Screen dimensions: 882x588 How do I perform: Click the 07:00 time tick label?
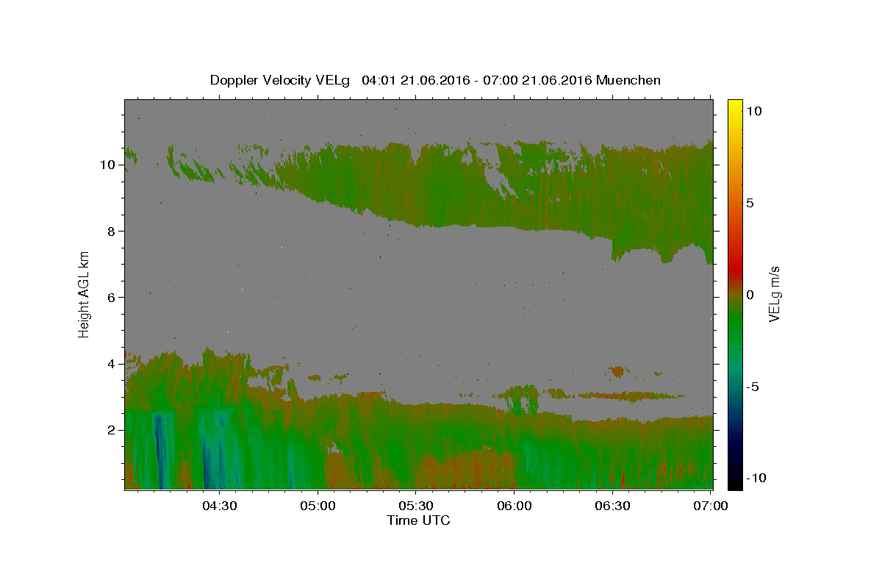[711, 505]
